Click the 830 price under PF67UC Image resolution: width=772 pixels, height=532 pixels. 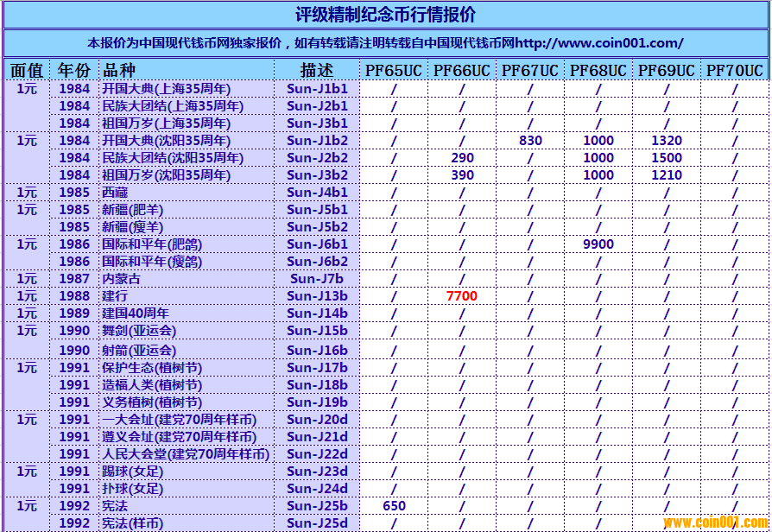click(530, 141)
